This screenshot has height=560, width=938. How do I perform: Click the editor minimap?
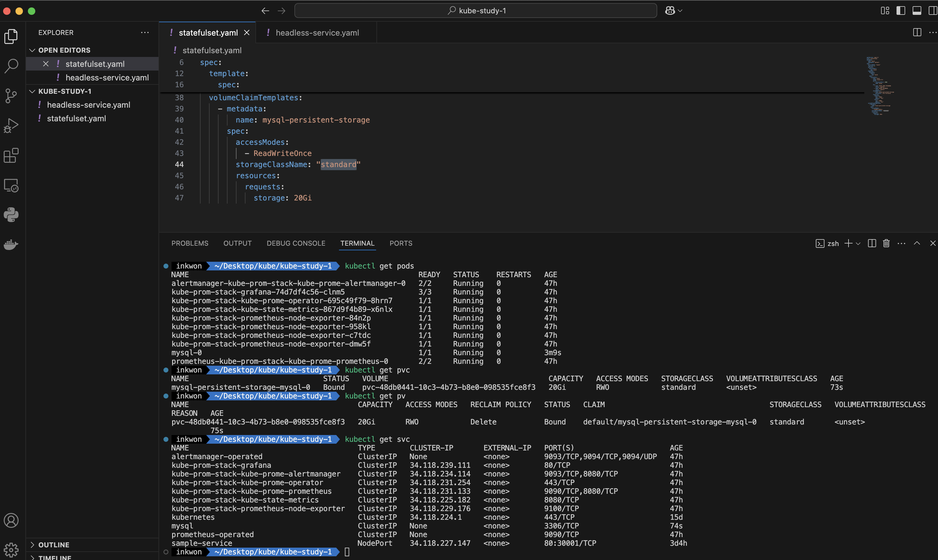click(x=880, y=86)
